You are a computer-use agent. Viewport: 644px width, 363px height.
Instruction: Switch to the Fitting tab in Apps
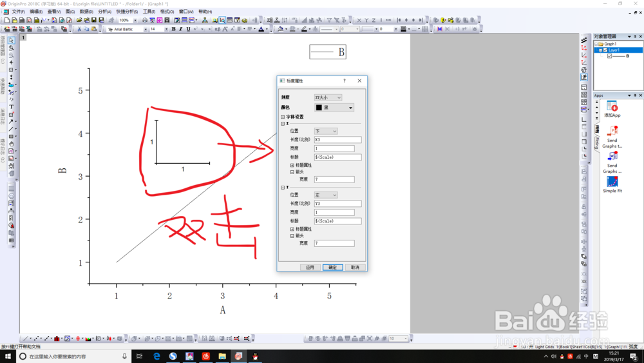[x=597, y=143]
